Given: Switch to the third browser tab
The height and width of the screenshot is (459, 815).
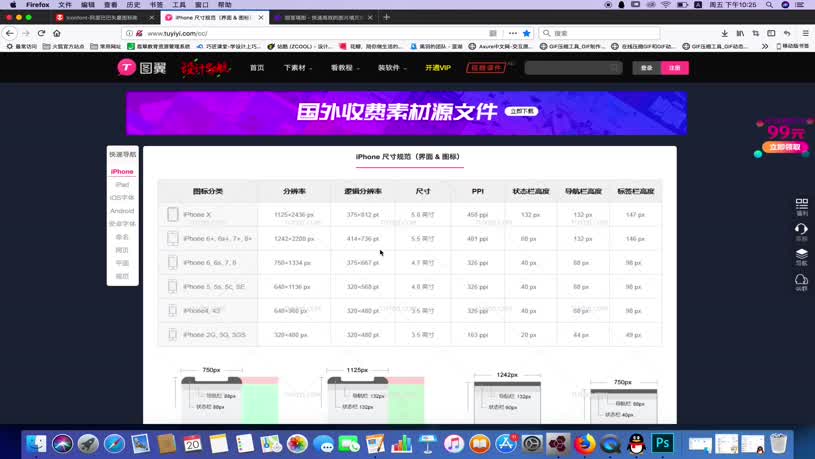Looking at the screenshot, I should [323, 17].
